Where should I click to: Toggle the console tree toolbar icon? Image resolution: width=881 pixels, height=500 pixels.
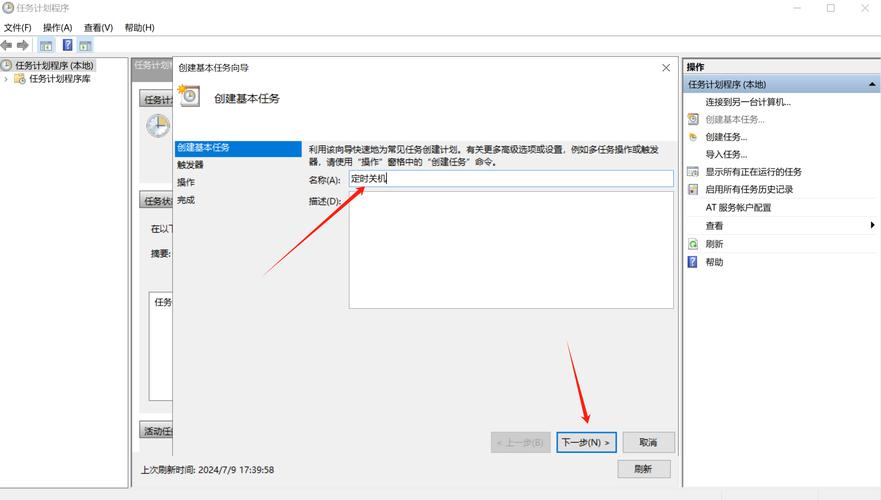[46, 45]
